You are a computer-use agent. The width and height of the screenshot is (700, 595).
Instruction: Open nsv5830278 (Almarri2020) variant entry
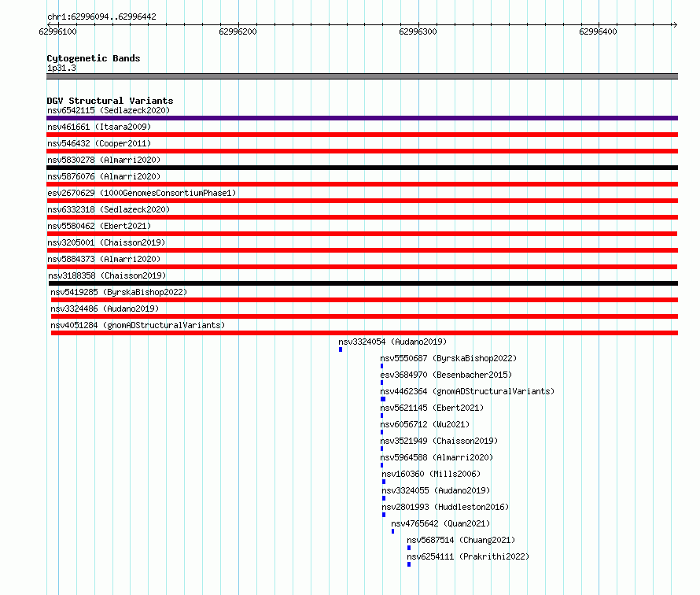pyautogui.click(x=104, y=160)
